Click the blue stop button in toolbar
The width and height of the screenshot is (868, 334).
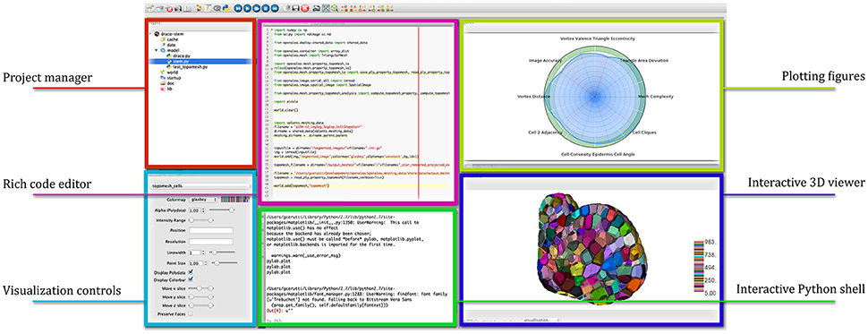point(266,8)
